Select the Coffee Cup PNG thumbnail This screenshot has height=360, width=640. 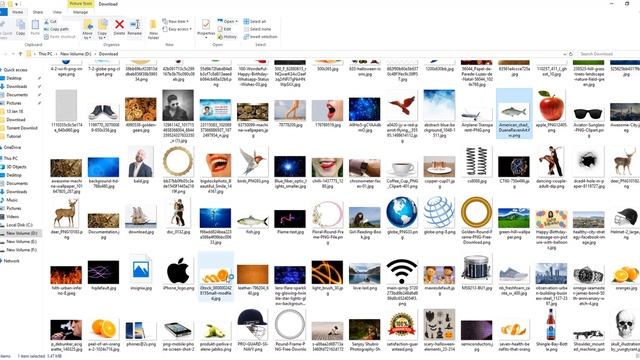tap(402, 168)
